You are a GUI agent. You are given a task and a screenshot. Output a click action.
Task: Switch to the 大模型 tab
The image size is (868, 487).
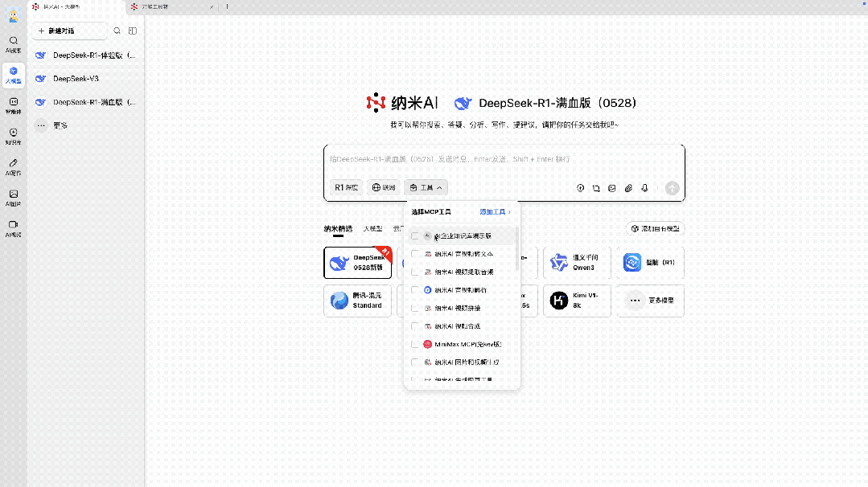click(x=372, y=229)
